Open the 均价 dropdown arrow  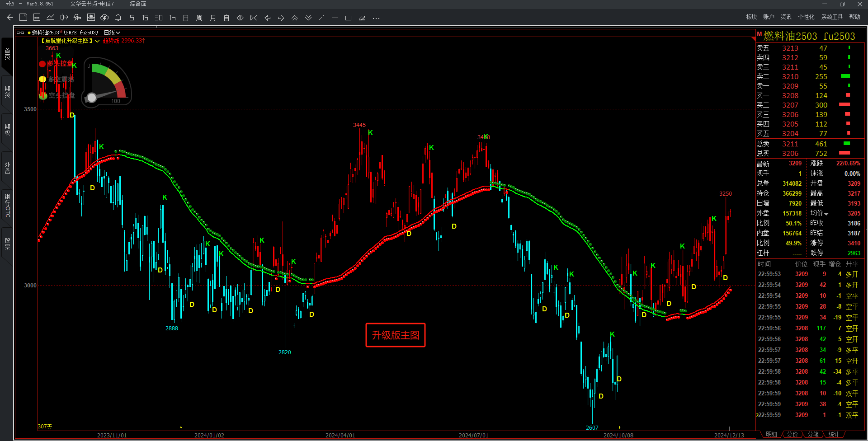point(826,214)
